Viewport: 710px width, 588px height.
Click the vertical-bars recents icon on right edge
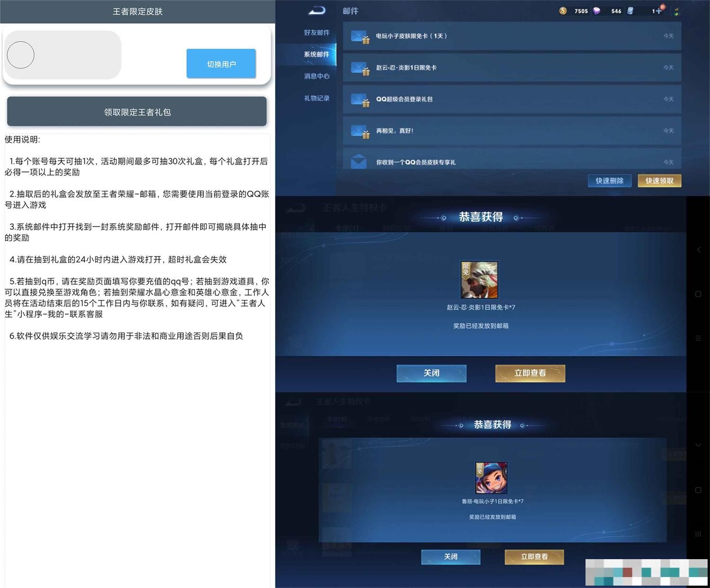pos(698,534)
